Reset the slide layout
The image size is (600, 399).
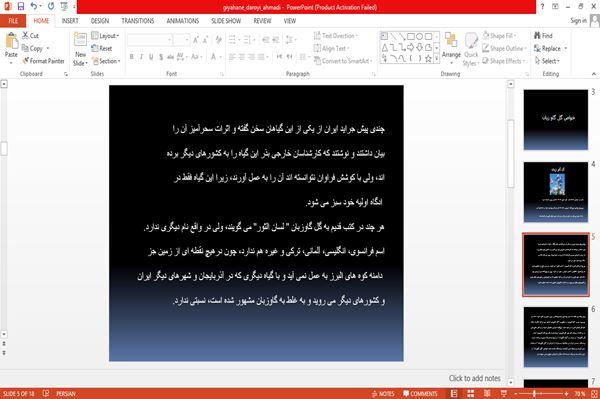pos(102,49)
